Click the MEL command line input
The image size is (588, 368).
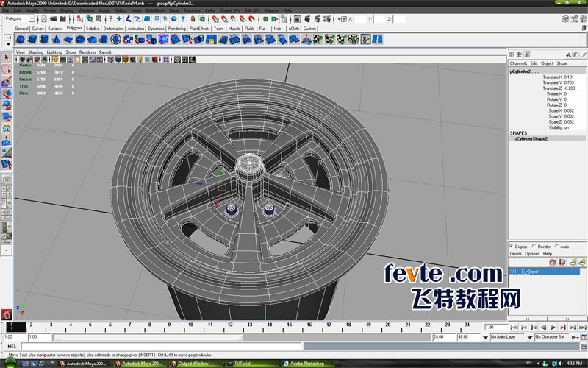tap(162, 346)
